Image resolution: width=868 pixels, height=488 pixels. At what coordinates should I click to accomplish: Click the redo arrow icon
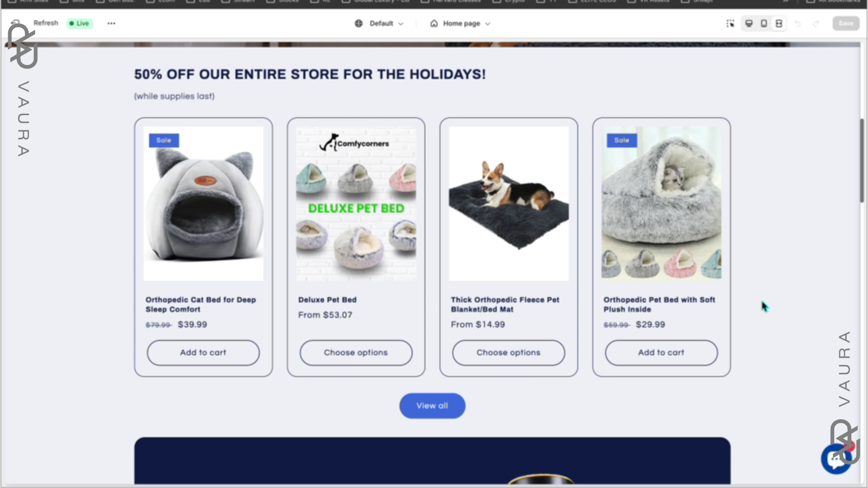click(x=816, y=23)
